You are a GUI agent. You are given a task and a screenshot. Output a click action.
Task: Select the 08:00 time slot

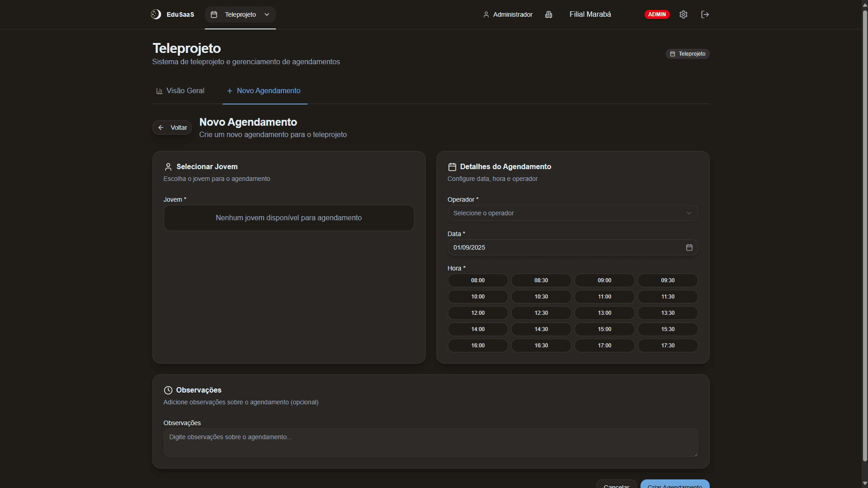(478, 280)
